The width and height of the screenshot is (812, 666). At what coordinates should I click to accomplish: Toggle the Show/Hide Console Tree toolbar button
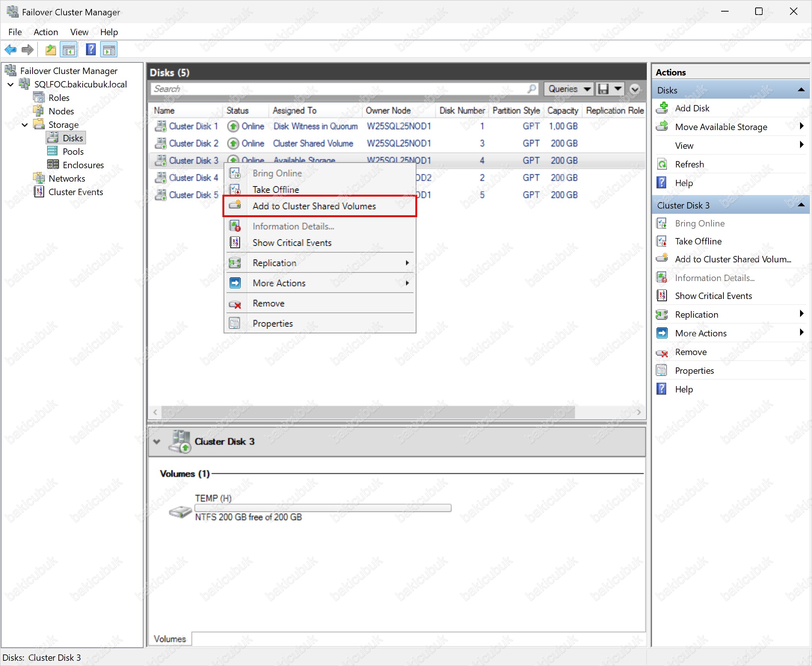(69, 49)
